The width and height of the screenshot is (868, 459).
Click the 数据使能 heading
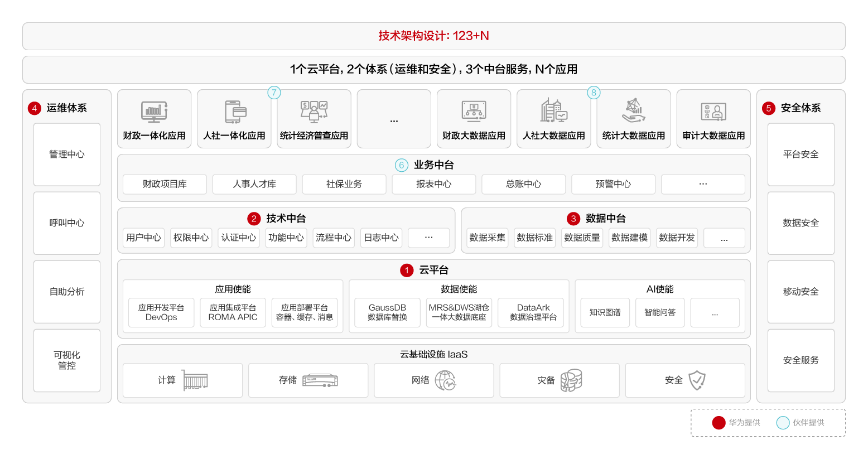[459, 289]
